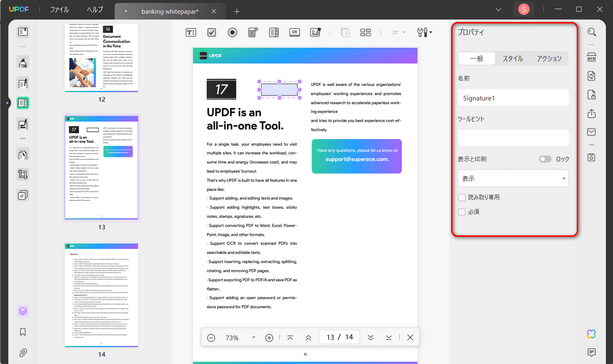The width and height of the screenshot is (613, 364).
Task: Open the 表示 dropdown
Action: pyautogui.click(x=513, y=179)
